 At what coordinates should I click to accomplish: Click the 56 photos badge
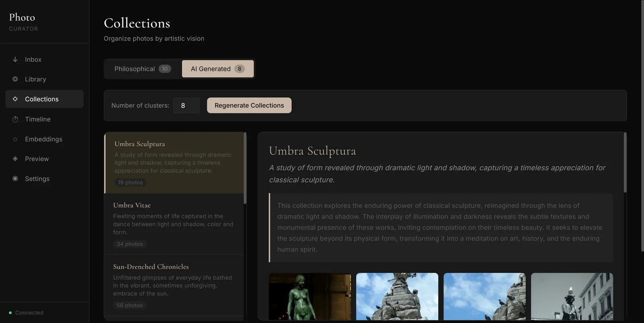coord(130,305)
